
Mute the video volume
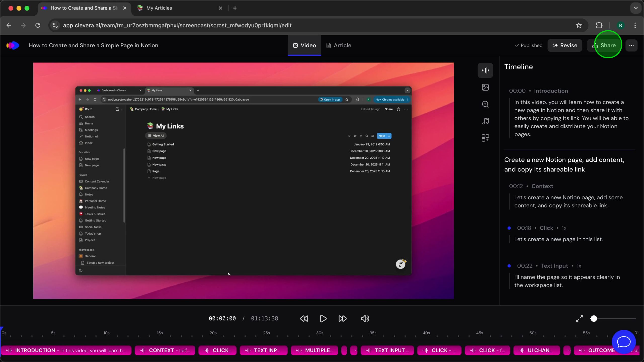[x=365, y=319]
